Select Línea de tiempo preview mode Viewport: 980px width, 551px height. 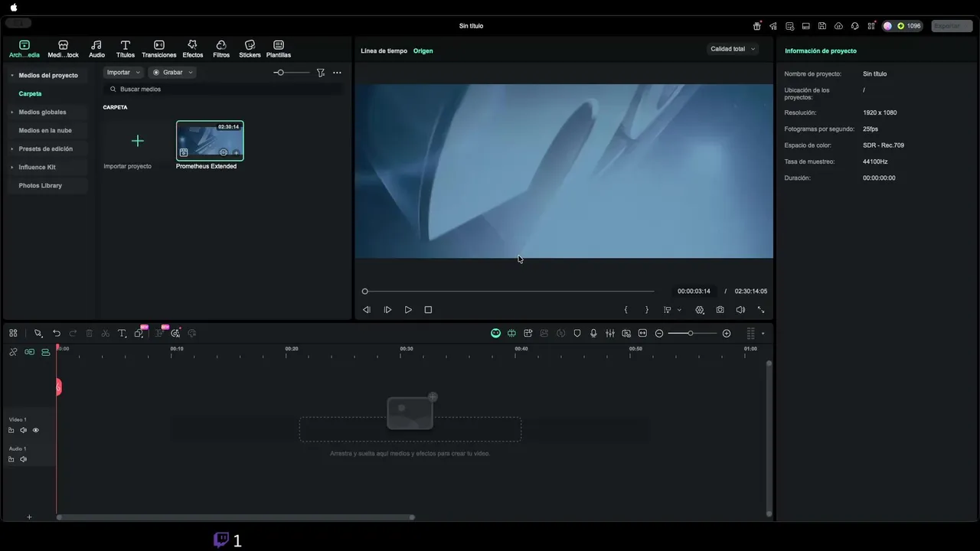click(x=384, y=51)
